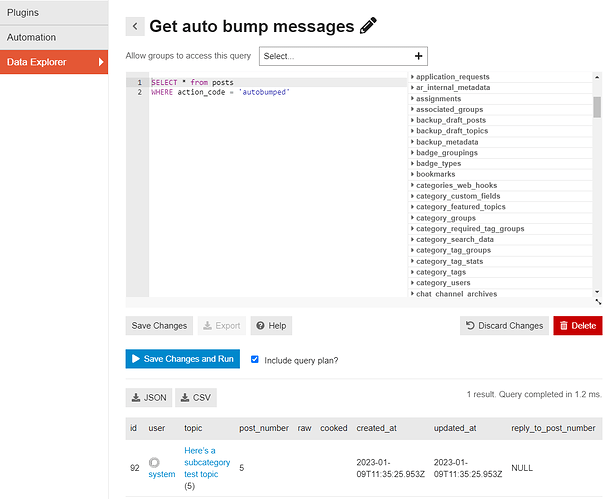Open the Allow groups Select dropdown
The height and width of the screenshot is (499, 616).
tap(343, 56)
